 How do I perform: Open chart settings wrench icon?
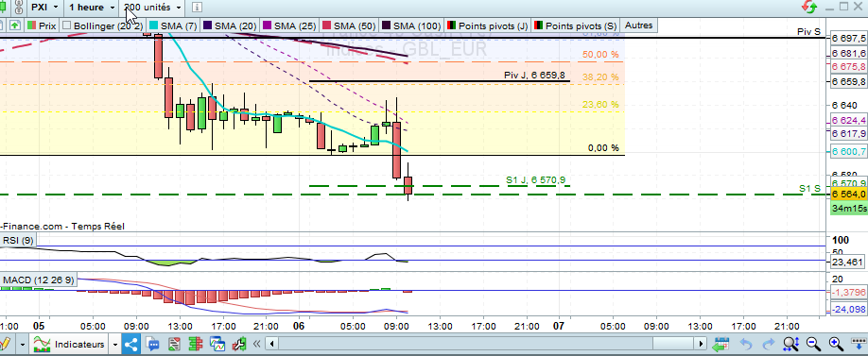pos(240,345)
